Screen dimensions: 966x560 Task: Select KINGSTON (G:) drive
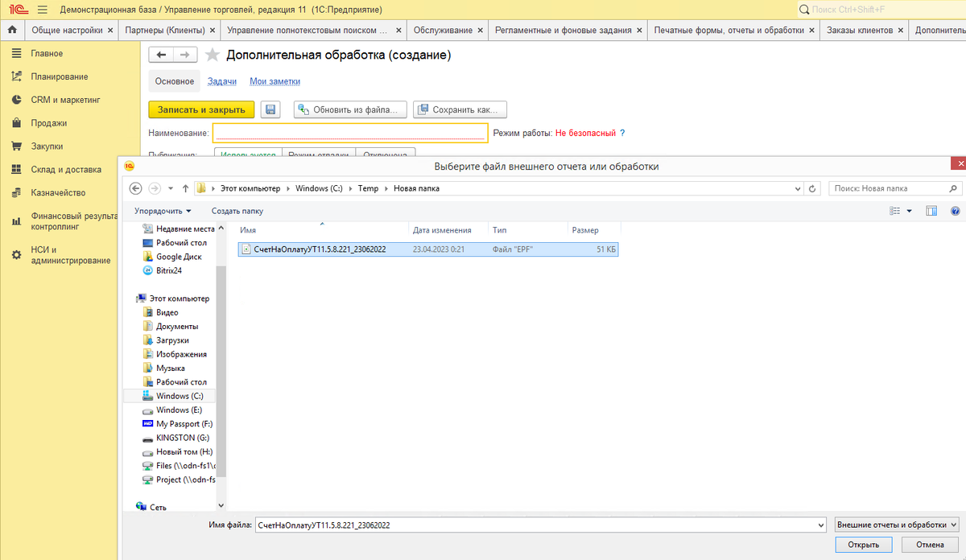coord(182,438)
